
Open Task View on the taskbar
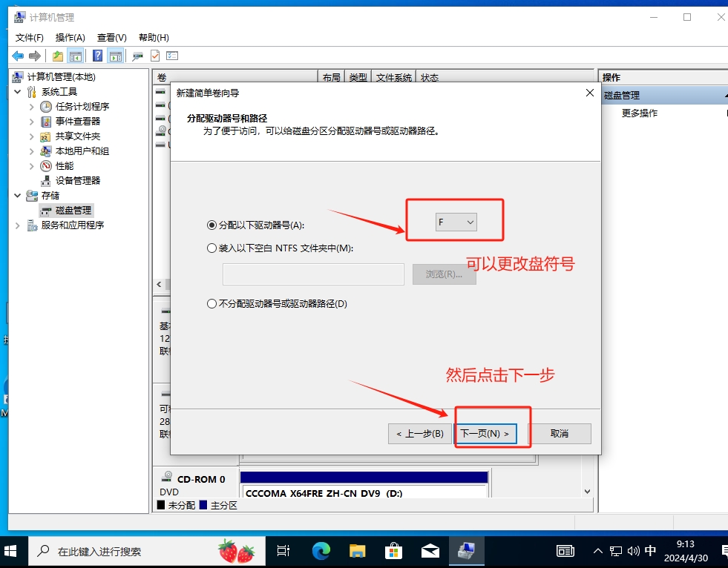pos(283,551)
